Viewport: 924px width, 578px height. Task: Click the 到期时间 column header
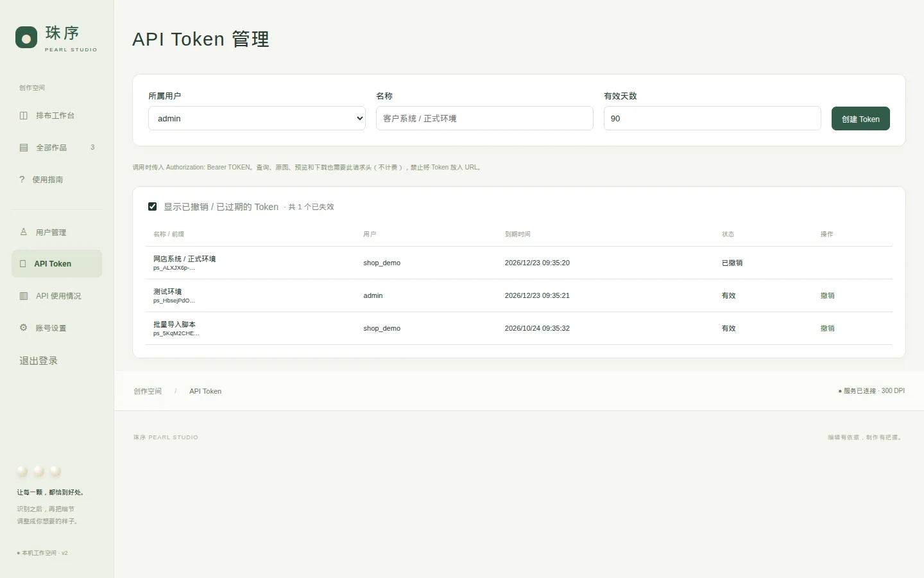[517, 234]
